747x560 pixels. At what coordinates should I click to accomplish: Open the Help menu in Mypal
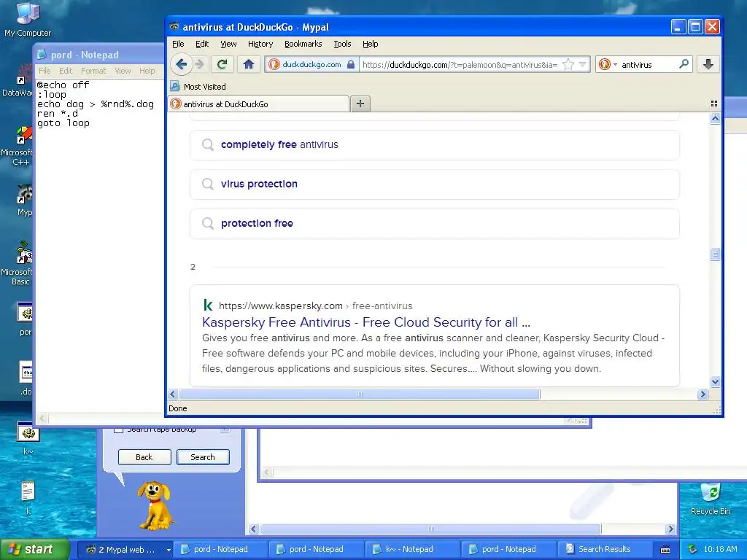click(370, 44)
